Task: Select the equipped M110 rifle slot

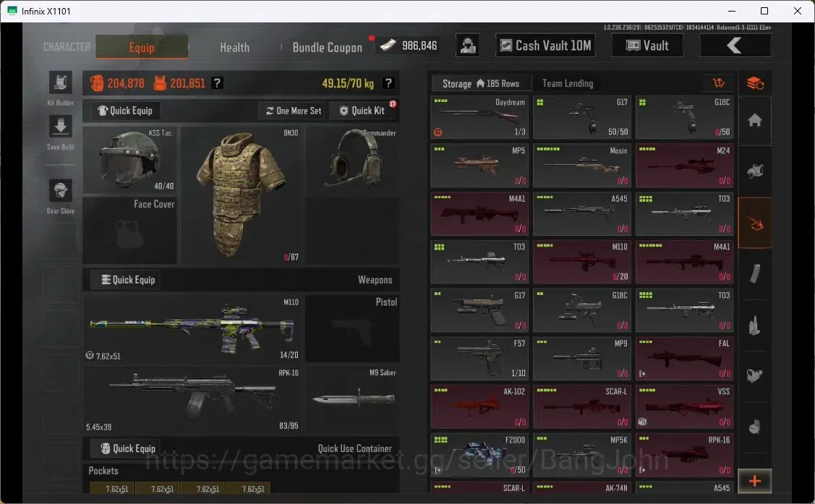Action: [192, 328]
